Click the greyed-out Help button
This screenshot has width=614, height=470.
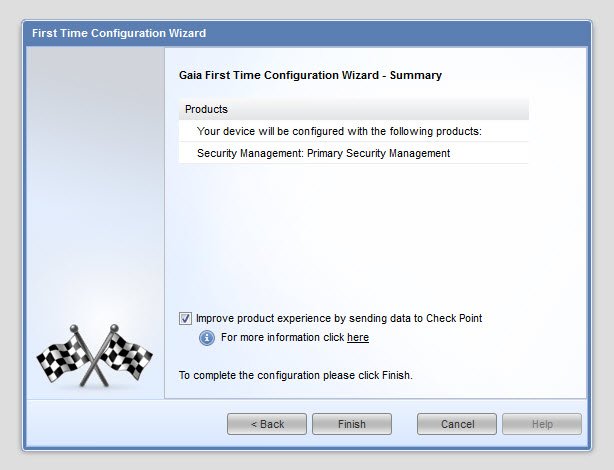[x=542, y=424]
